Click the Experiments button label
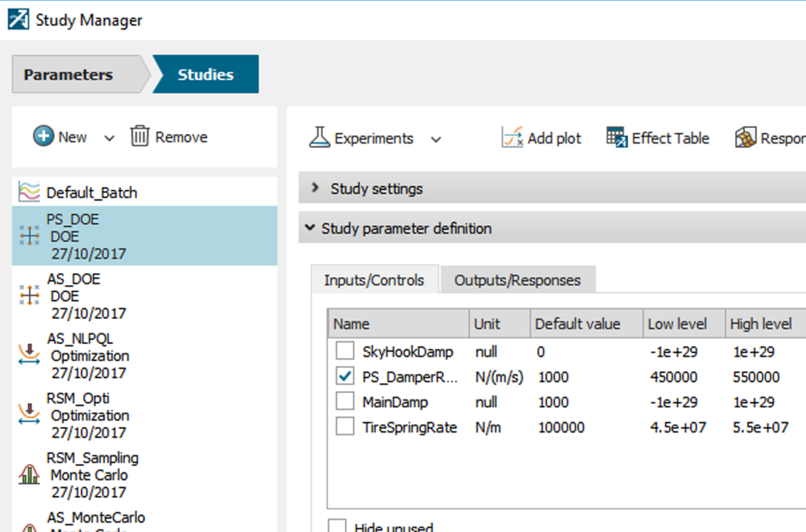Viewport: 806px width, 532px height. [374, 139]
